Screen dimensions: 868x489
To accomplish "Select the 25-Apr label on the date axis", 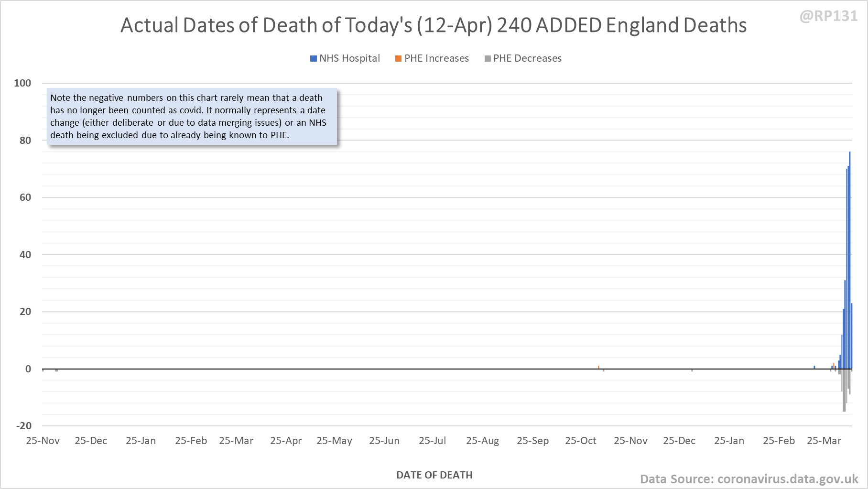I will pos(286,441).
